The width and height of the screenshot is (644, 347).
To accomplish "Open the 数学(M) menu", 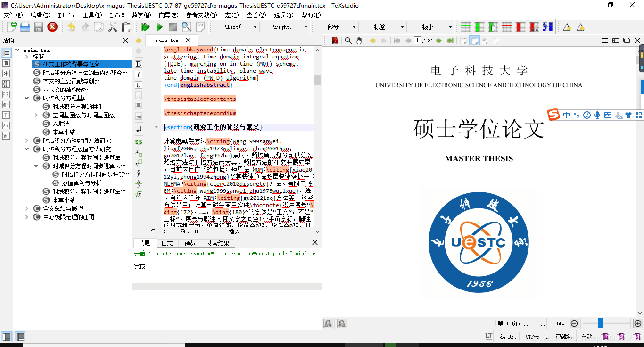I will pos(141,15).
